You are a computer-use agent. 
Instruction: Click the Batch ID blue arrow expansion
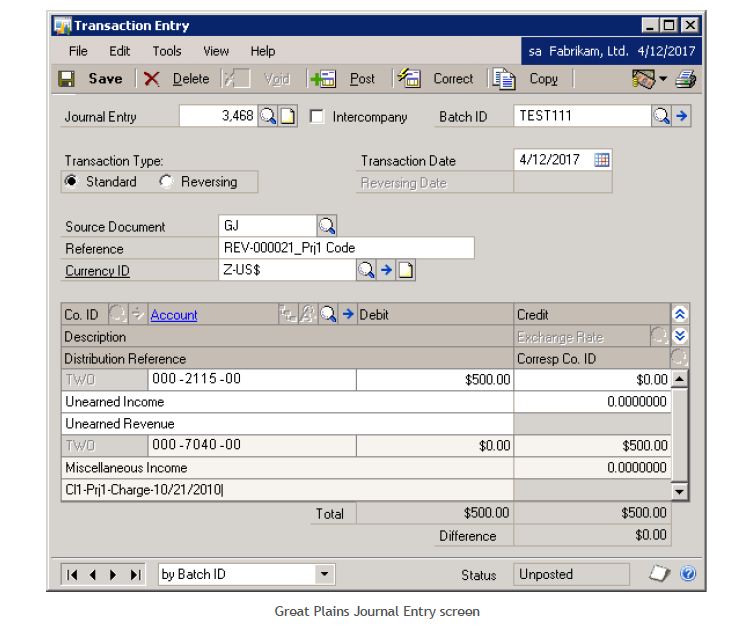(682, 116)
